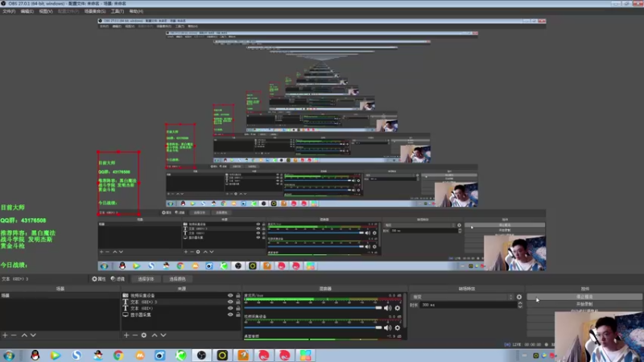Open the 视图(V) menu

point(46,11)
